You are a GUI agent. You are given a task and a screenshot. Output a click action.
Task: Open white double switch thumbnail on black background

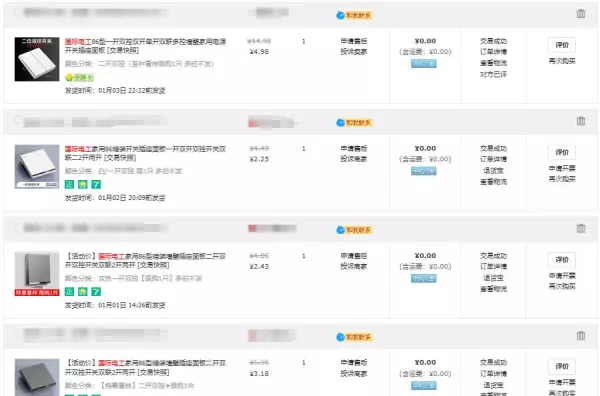37,59
